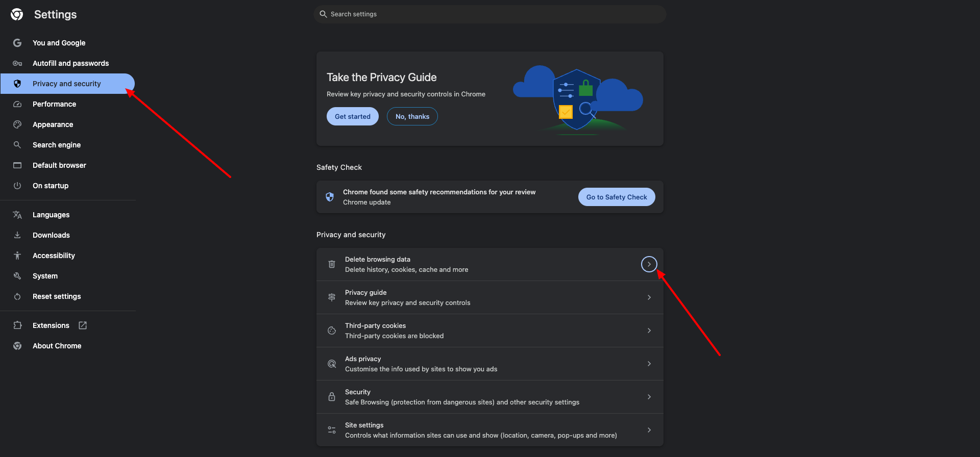
Task: Open You and Google settings section
Action: tap(67, 43)
